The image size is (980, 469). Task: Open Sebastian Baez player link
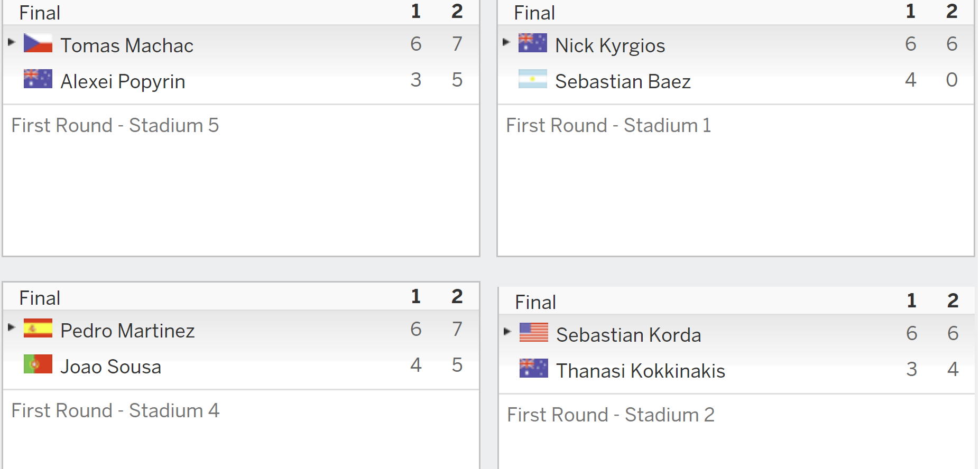tap(623, 81)
